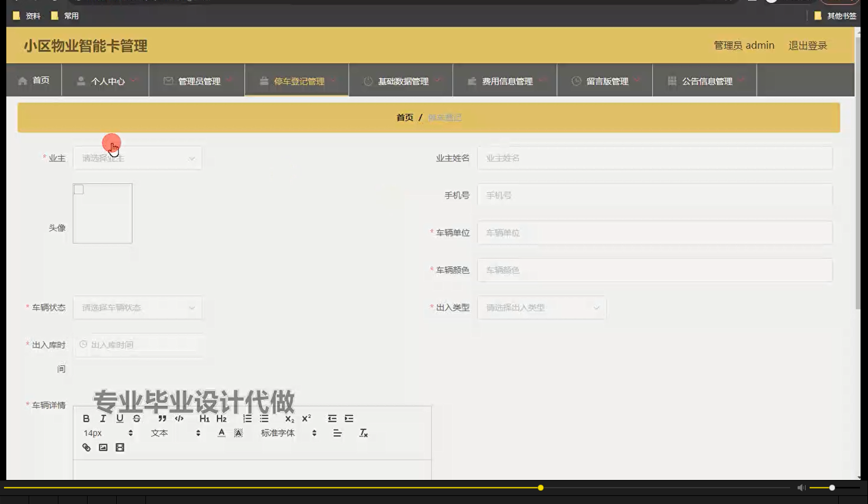The height and width of the screenshot is (504, 868).
Task: Insert a video in the editor toolbar
Action: click(120, 447)
